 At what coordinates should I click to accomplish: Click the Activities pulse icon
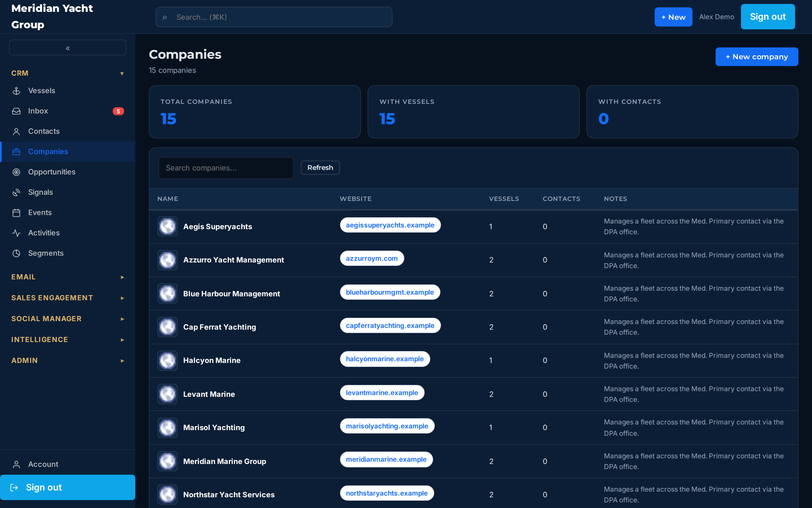click(16, 233)
